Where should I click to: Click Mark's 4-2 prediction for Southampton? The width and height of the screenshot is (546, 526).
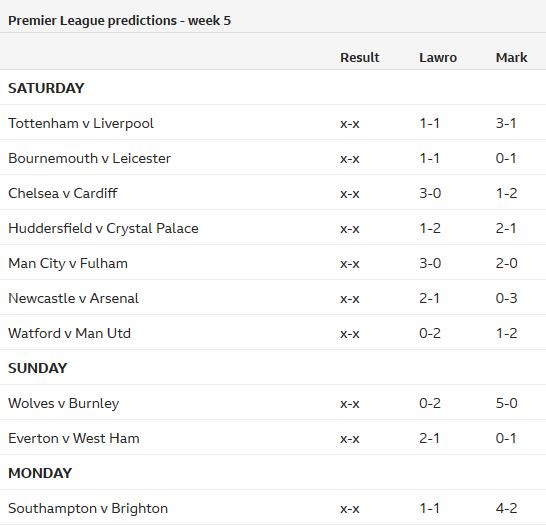[507, 508]
